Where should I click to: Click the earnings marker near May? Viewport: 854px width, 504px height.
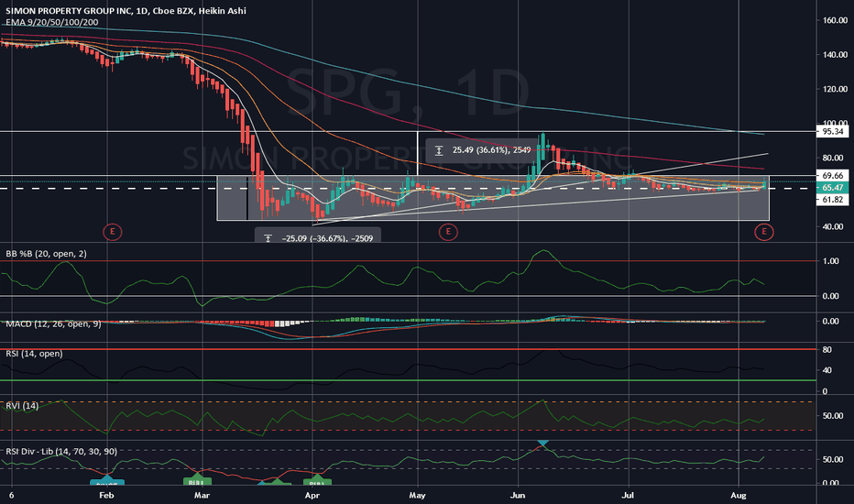tap(448, 232)
